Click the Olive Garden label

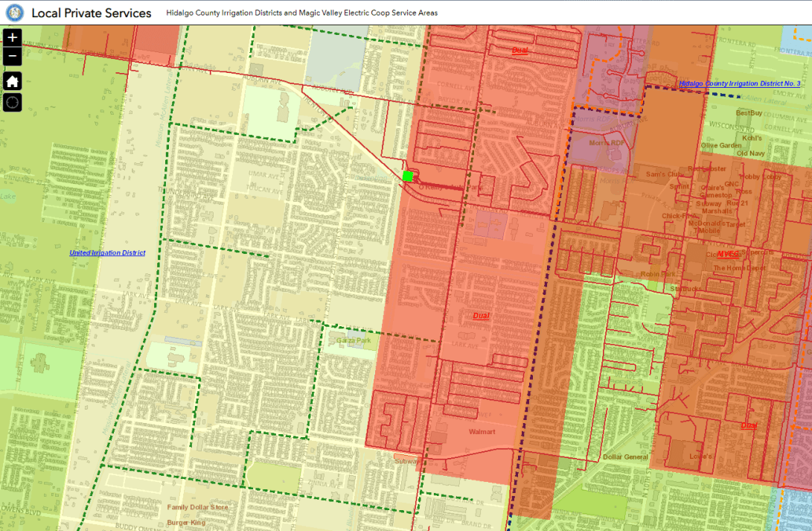pyautogui.click(x=720, y=144)
